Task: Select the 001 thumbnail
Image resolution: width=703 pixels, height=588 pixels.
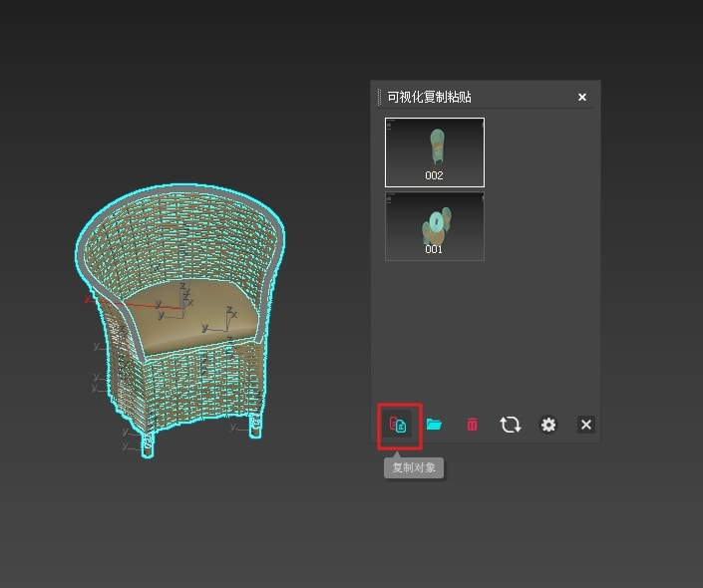Action: pyautogui.click(x=435, y=226)
